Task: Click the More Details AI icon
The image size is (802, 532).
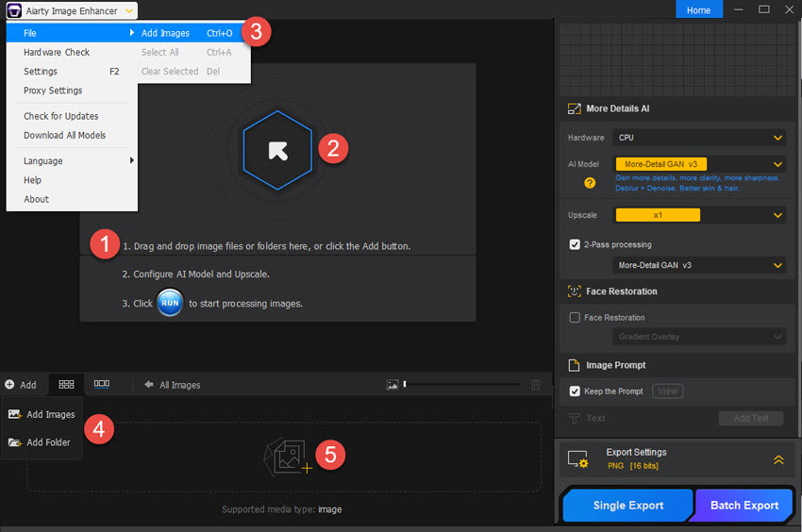Action: point(575,108)
